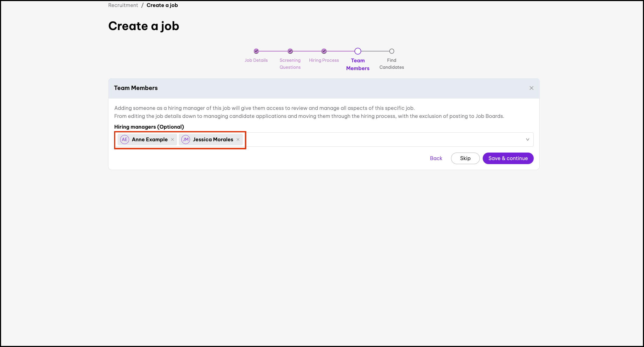The image size is (644, 347).
Task: Close the Team Members panel
Action: [x=531, y=88]
